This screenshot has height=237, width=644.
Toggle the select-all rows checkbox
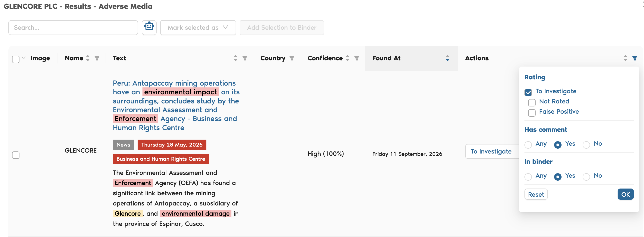tap(16, 59)
